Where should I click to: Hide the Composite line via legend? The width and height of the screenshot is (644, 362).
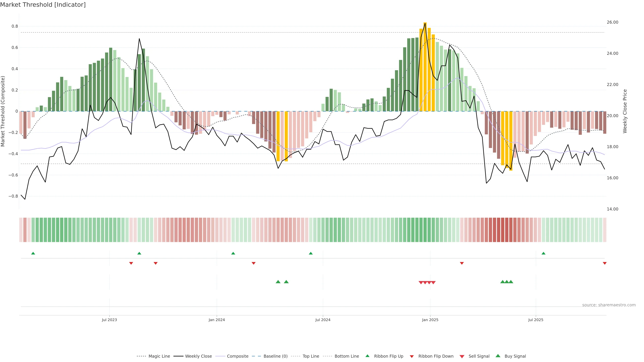(x=237, y=356)
